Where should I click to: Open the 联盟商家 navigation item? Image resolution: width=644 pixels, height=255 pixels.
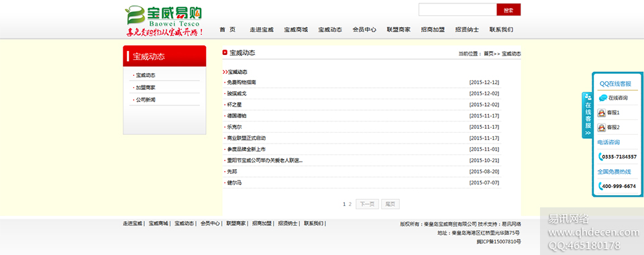click(398, 30)
